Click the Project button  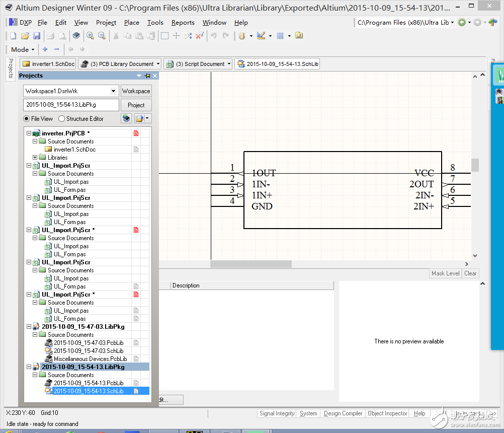[x=136, y=105]
